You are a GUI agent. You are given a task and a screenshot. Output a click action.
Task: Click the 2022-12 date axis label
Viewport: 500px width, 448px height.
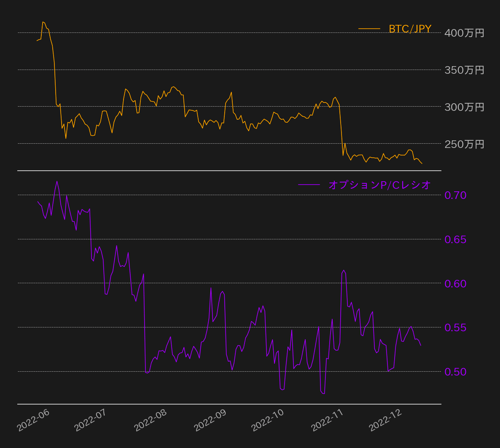(x=386, y=420)
